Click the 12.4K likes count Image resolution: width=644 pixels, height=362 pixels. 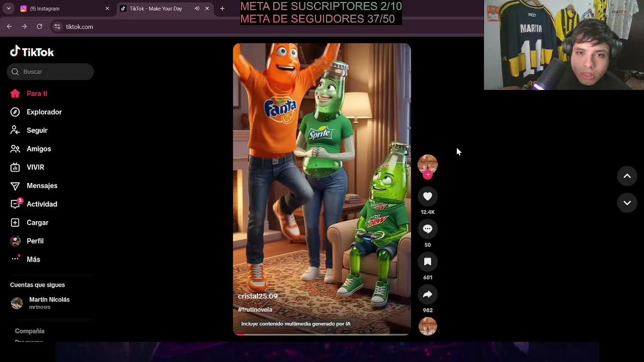pos(428,212)
